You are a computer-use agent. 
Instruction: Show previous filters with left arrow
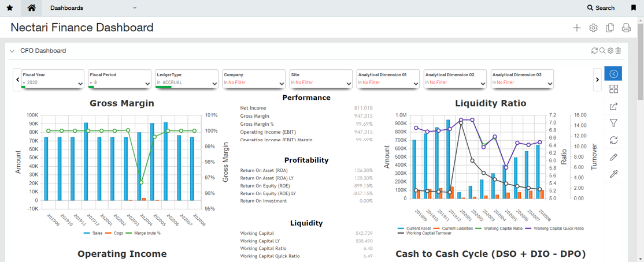pyautogui.click(x=17, y=80)
